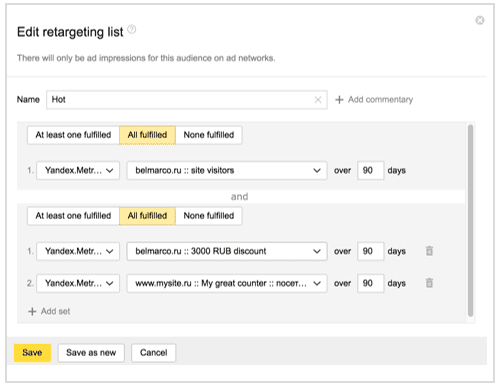Select None fulfilled in second set
500x392 pixels.
209,216
